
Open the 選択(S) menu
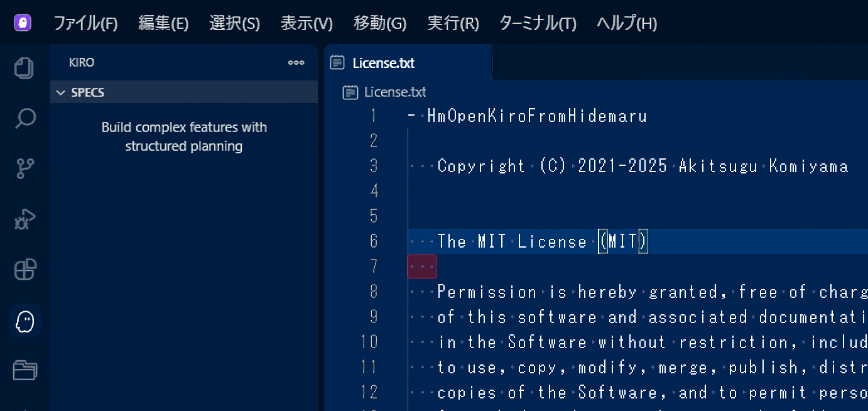click(x=234, y=24)
